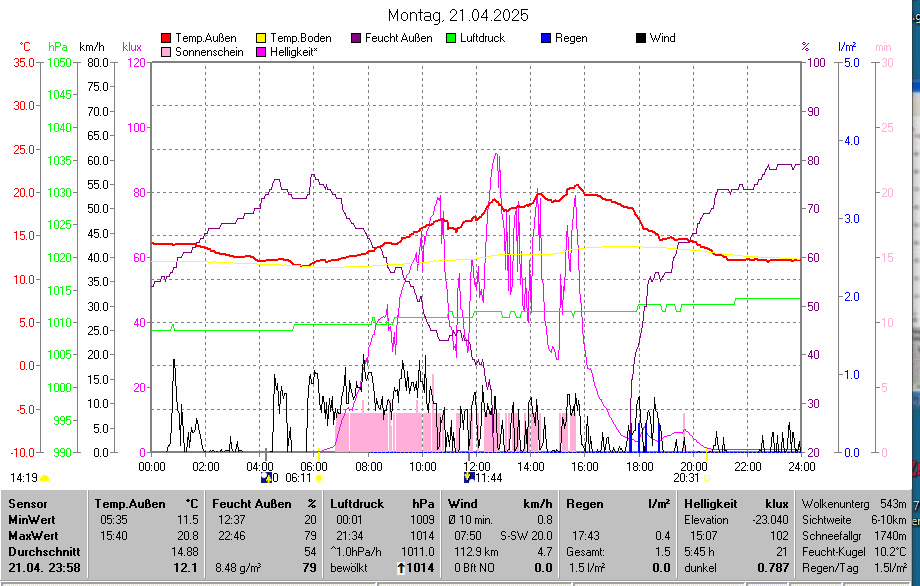Click the Helligkeit klux column header
The width and height of the screenshot is (920, 586).
pos(736,504)
